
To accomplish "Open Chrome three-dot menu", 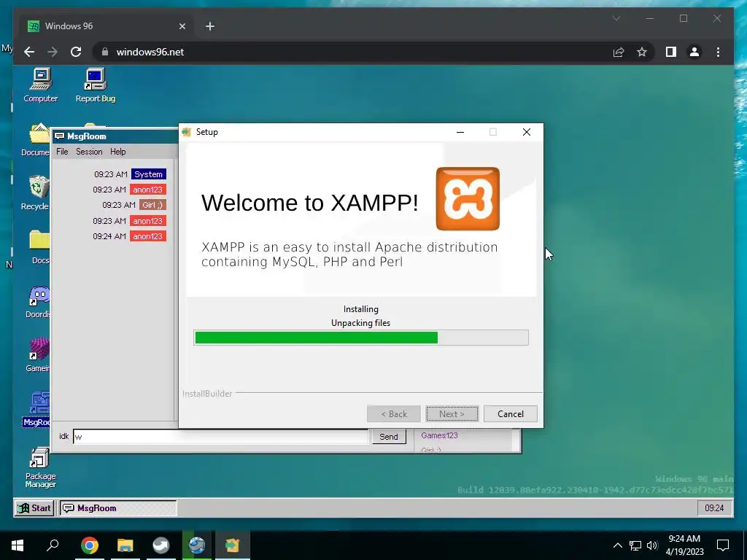I will pos(718,52).
